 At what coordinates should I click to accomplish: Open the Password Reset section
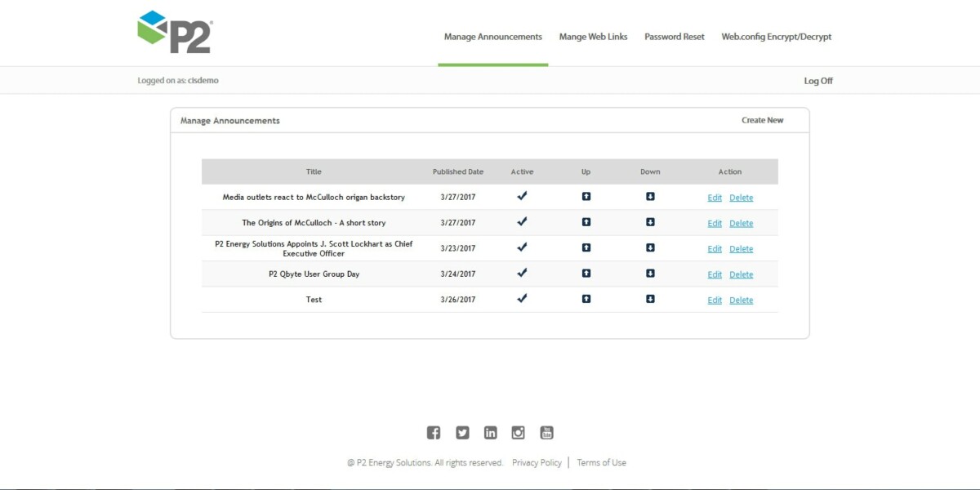(x=674, y=37)
